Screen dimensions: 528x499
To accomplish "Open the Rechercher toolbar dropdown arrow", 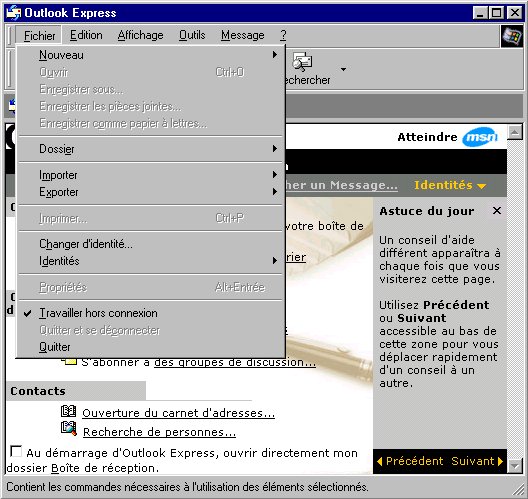I will [343, 69].
